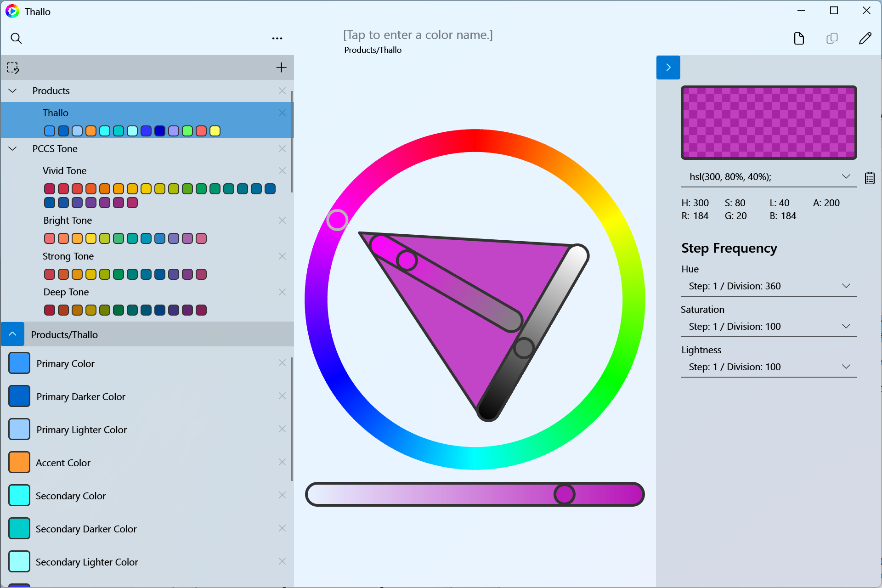
Task: Collapse the Products tree group
Action: coord(13,91)
